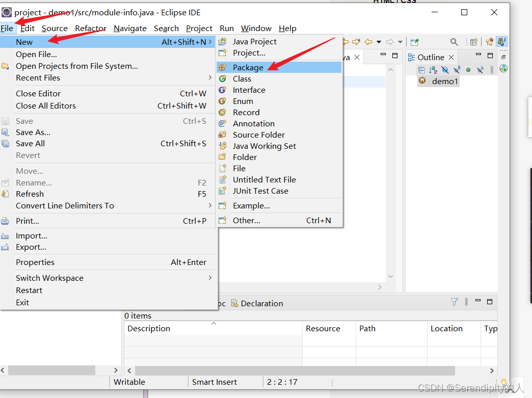
Task: Switch to the Java perspective icon
Action: [502, 42]
